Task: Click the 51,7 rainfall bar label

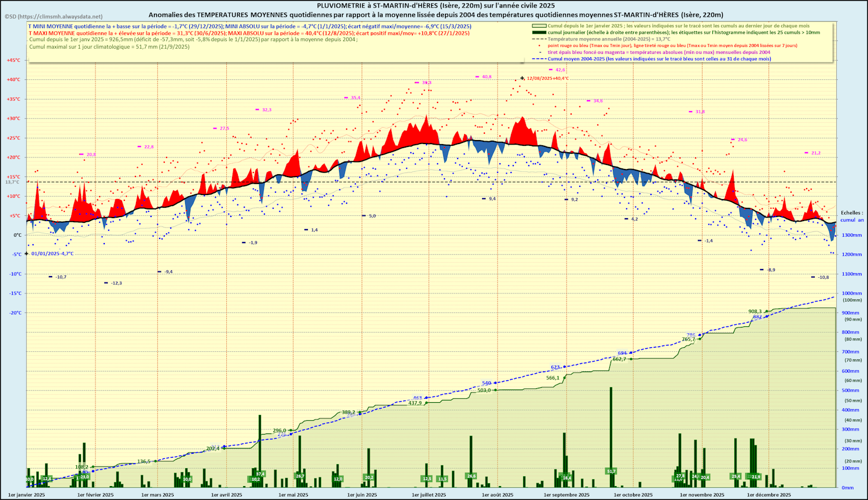Action: [x=611, y=472]
